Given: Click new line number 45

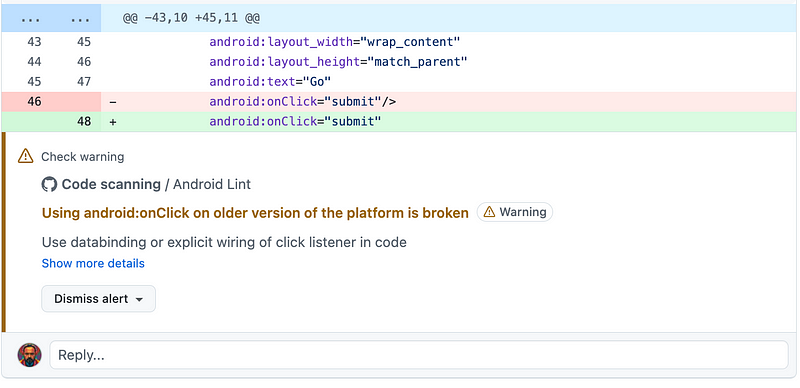Looking at the screenshot, I should (84, 42).
